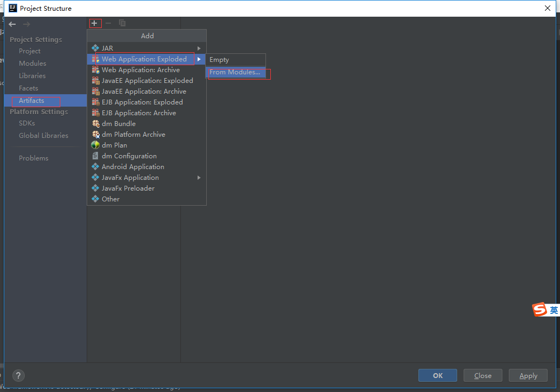The width and height of the screenshot is (560, 392).
Task: Click the Other diamond icon
Action: (95, 199)
